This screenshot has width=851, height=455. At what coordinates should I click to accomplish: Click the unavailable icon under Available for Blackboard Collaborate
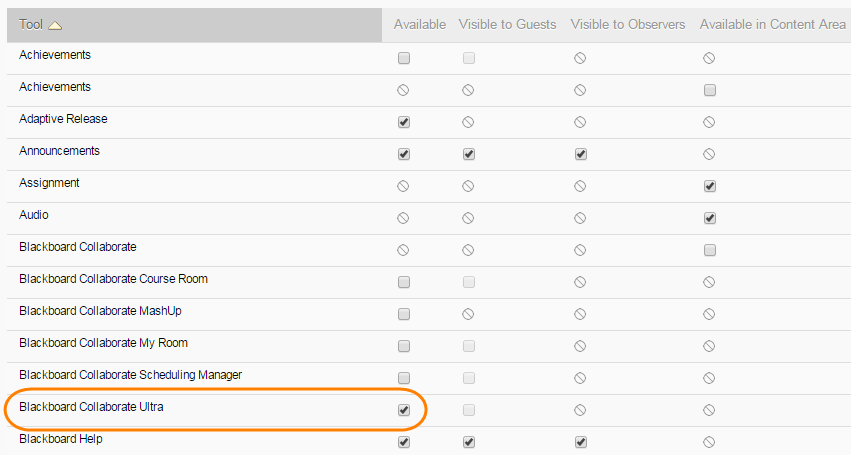tap(404, 250)
